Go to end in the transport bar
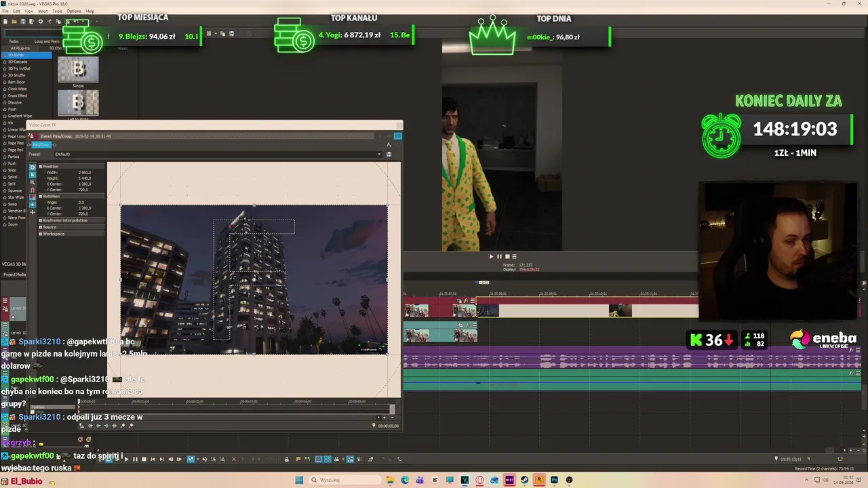This screenshot has width=868, height=488. 161,459
